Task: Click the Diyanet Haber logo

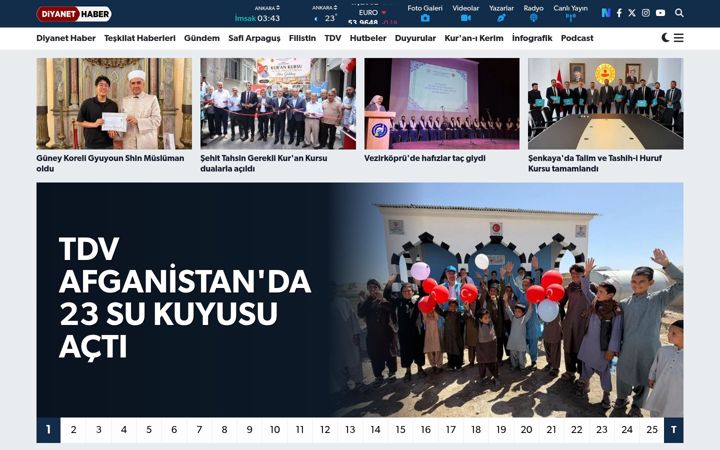Action: coord(74,14)
